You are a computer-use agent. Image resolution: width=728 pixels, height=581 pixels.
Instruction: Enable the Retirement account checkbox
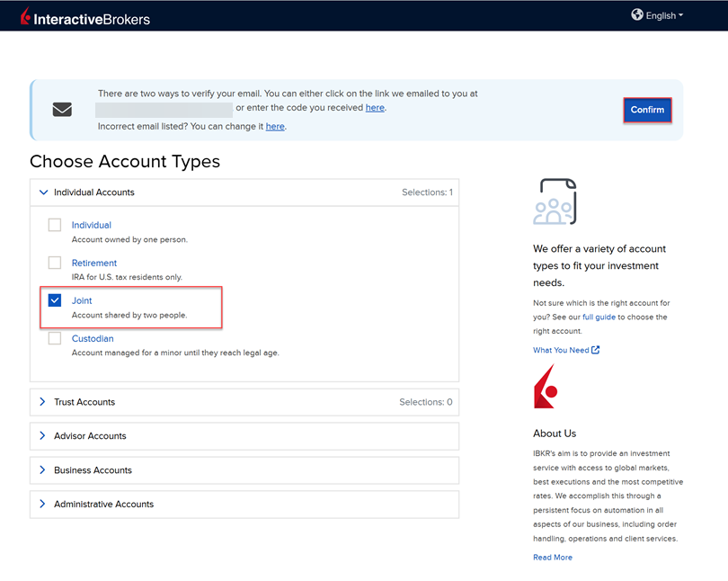pos(55,263)
